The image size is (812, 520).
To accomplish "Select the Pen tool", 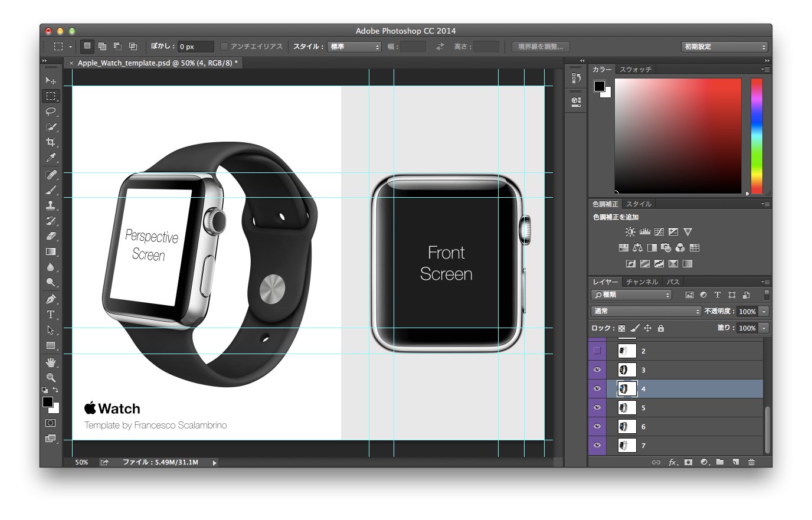I will [x=51, y=299].
